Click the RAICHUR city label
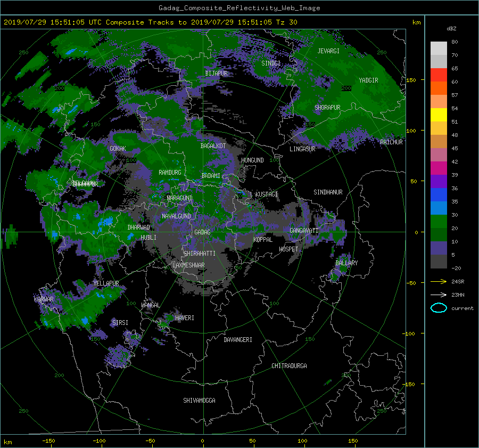The height and width of the screenshot is (448, 479). coord(391,142)
